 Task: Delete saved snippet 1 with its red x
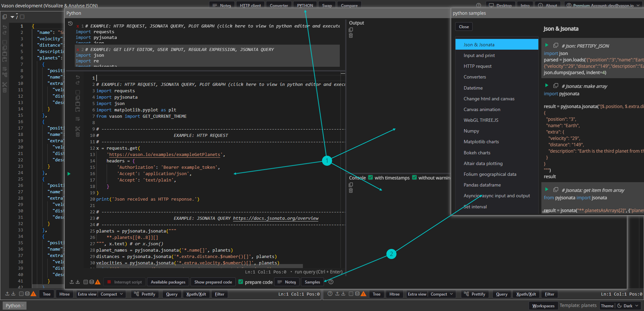[78, 26]
